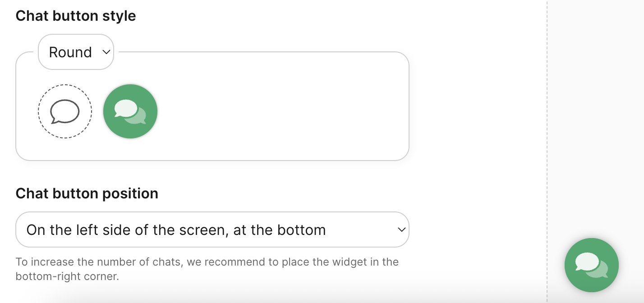
Task: Click the 'Chat button position' heading
Action: (87, 193)
